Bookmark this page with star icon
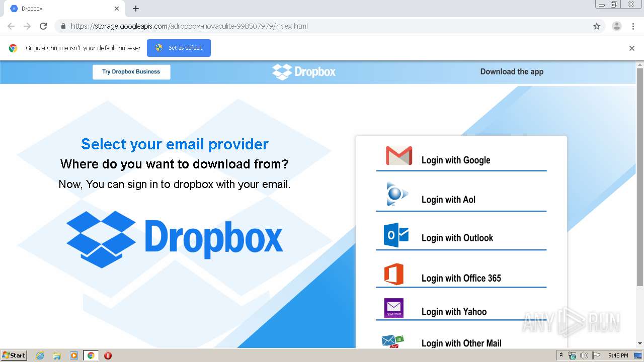Screen dimensions: 644x362 597,26
